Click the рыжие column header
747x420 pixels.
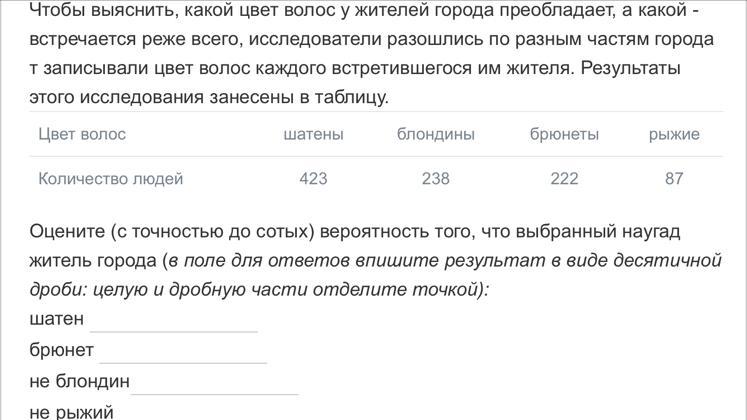[674, 134]
